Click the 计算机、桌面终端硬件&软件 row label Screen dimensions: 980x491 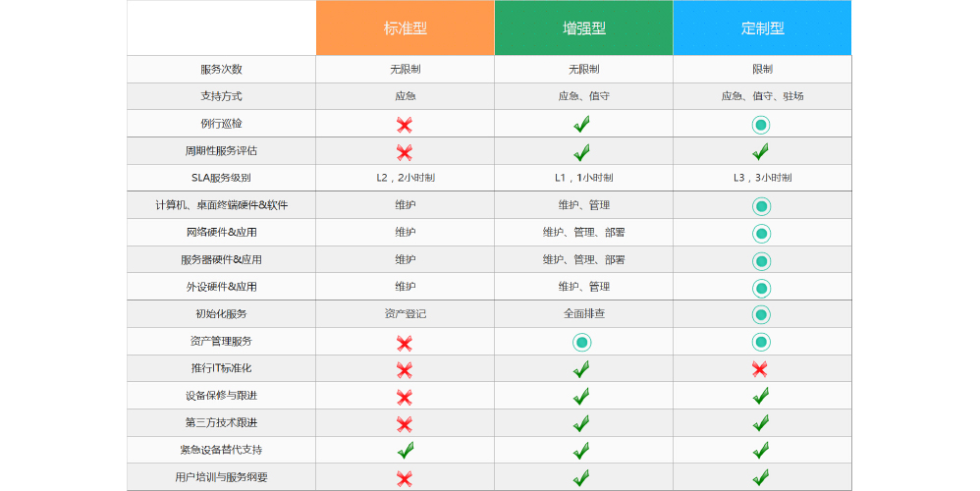tap(221, 205)
